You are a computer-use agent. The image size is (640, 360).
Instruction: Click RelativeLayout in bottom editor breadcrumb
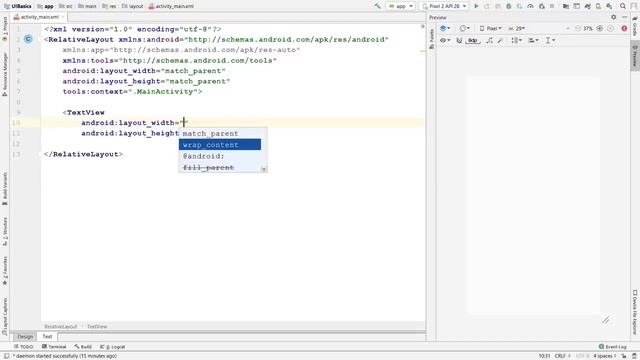coord(60,327)
